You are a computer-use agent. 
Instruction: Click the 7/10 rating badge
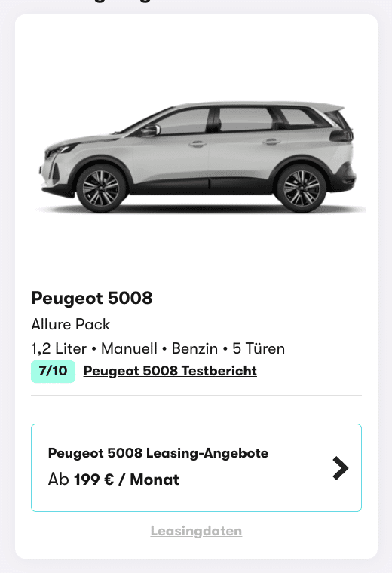[53, 372]
